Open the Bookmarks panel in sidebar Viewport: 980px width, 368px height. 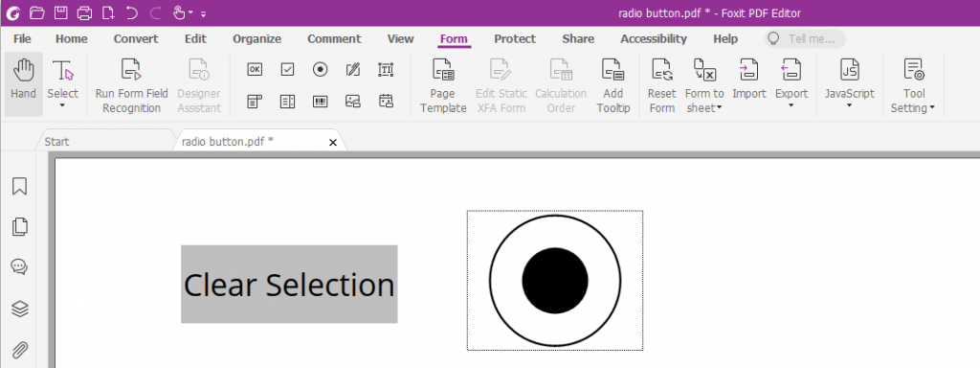[x=19, y=186]
